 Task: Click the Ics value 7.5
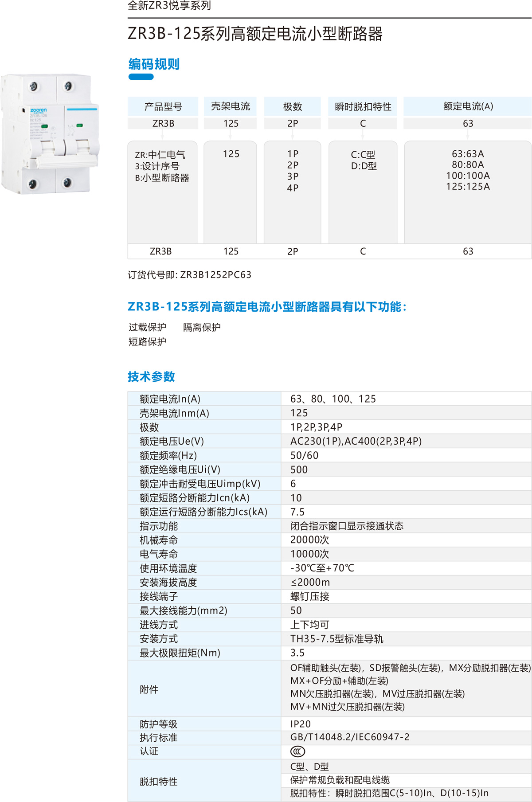click(297, 512)
